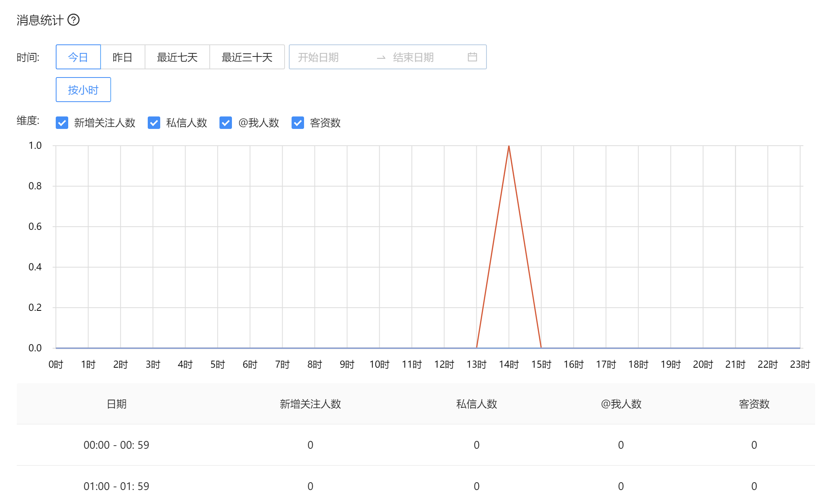826x504 pixels.
Task: Toggle off the @我人数 dimension
Action: [225, 123]
